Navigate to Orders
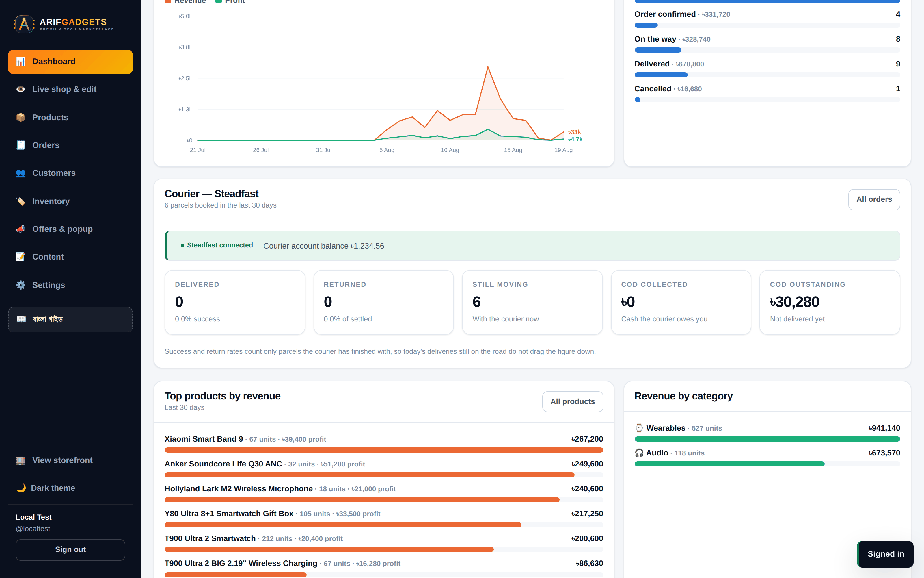The image size is (924, 578). pos(70,145)
